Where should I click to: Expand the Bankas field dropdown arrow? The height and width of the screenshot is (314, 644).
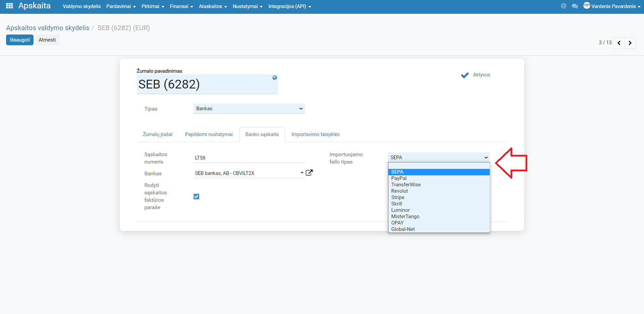(302, 173)
